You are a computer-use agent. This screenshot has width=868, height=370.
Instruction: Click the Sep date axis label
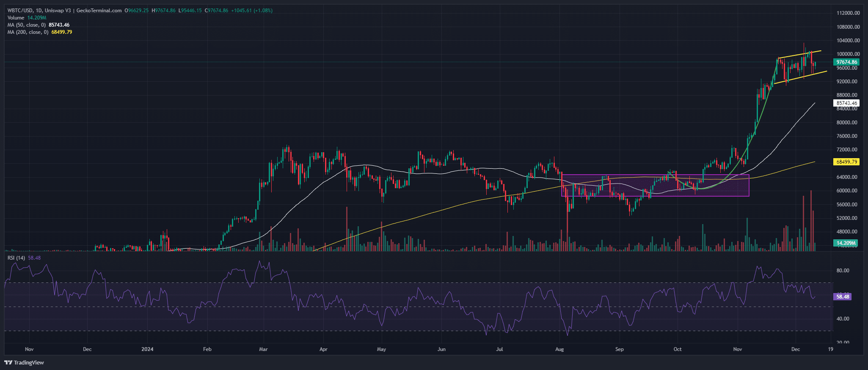pos(620,349)
